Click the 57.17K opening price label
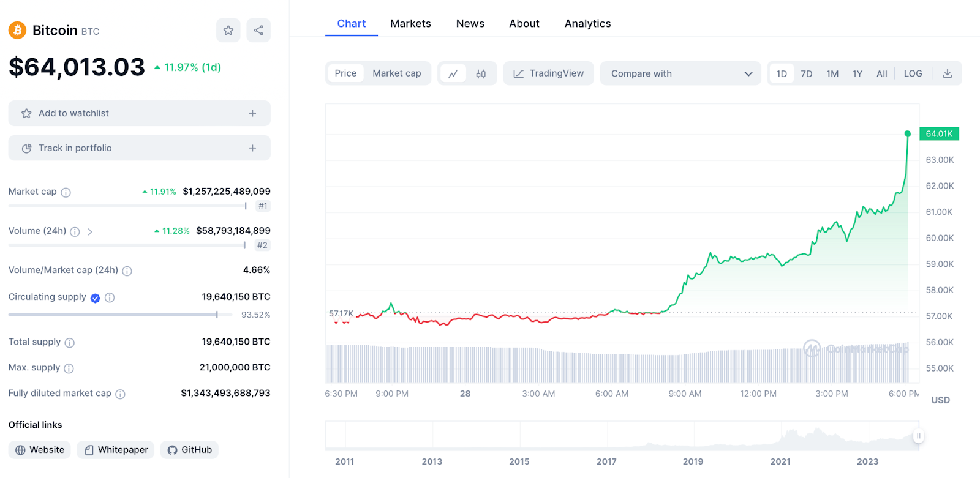 tap(341, 314)
